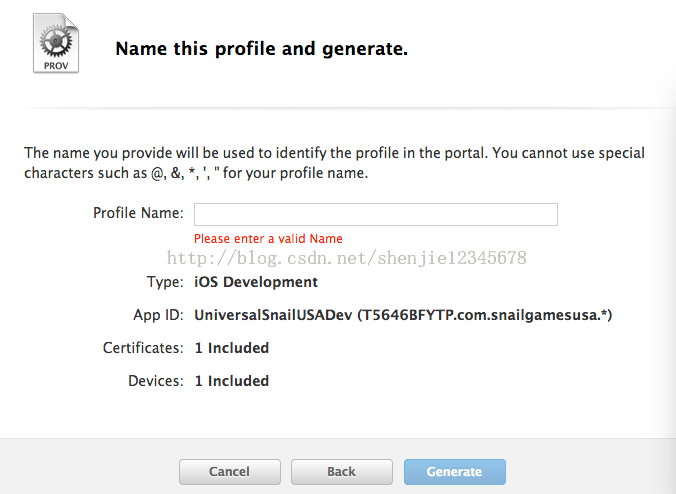Viewport: 676px width, 494px height.
Task: Click the 'Name this profile and generate.' heading
Action: (261, 49)
